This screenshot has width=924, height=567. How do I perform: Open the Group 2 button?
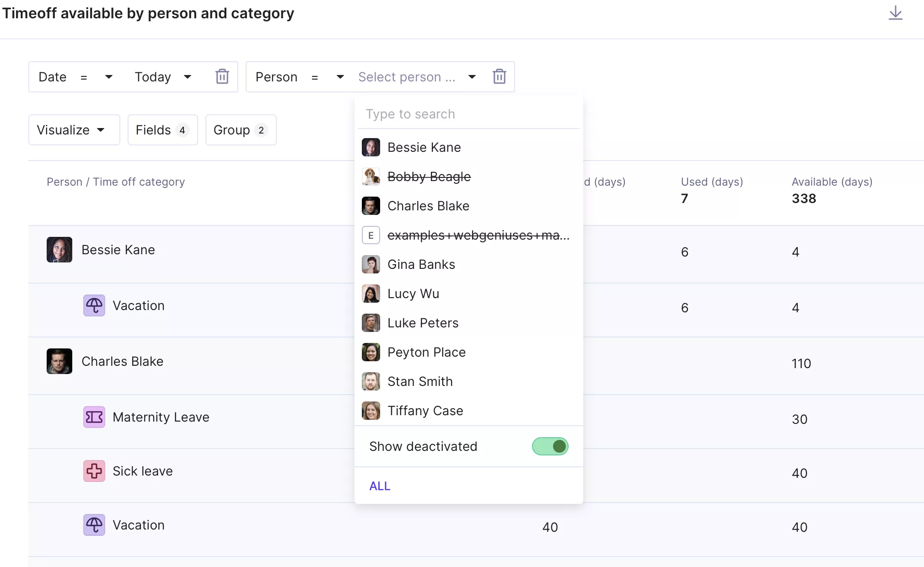(241, 130)
